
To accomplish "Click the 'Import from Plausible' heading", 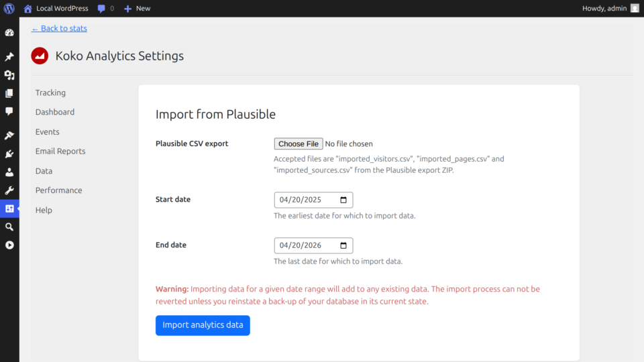I will click(215, 114).
